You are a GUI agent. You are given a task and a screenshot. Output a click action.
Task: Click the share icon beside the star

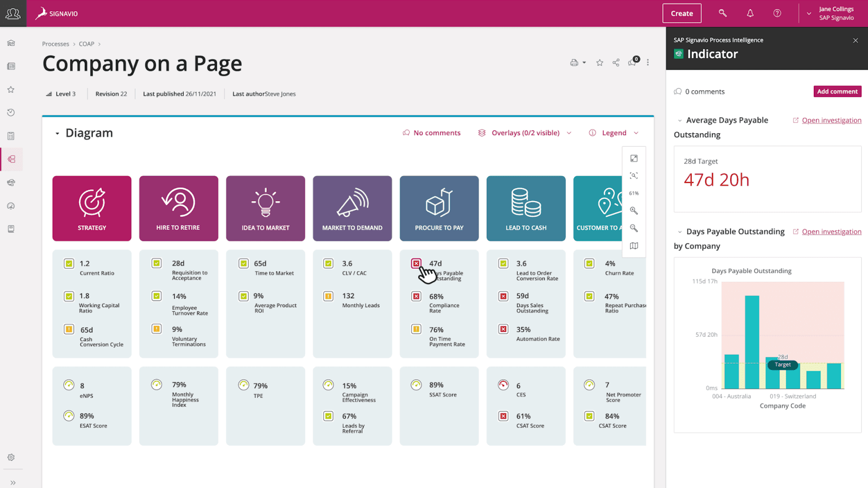[x=616, y=63]
